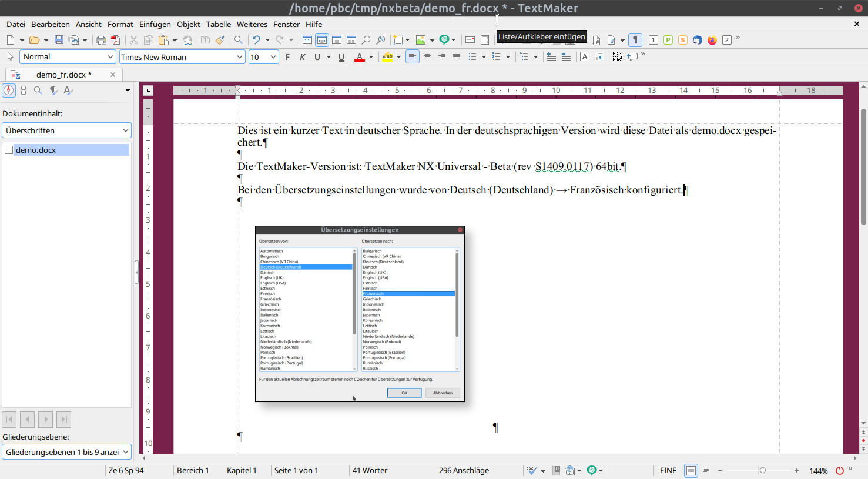
Task: Open the Format menu
Action: 120,24
